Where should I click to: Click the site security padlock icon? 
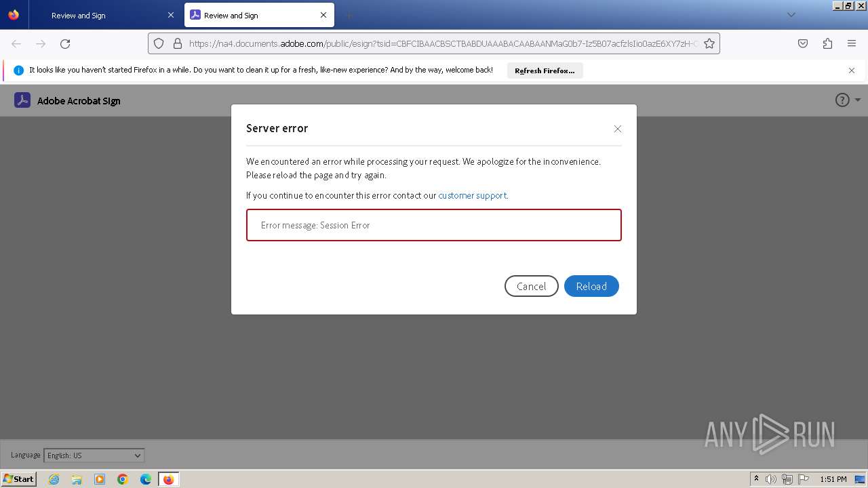tap(178, 43)
